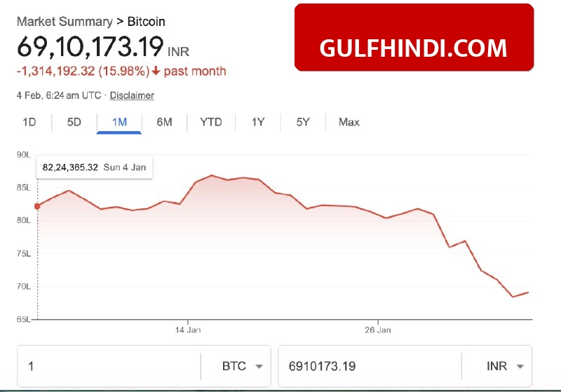
Task: Switch to the 5D time range
Action: [74, 122]
